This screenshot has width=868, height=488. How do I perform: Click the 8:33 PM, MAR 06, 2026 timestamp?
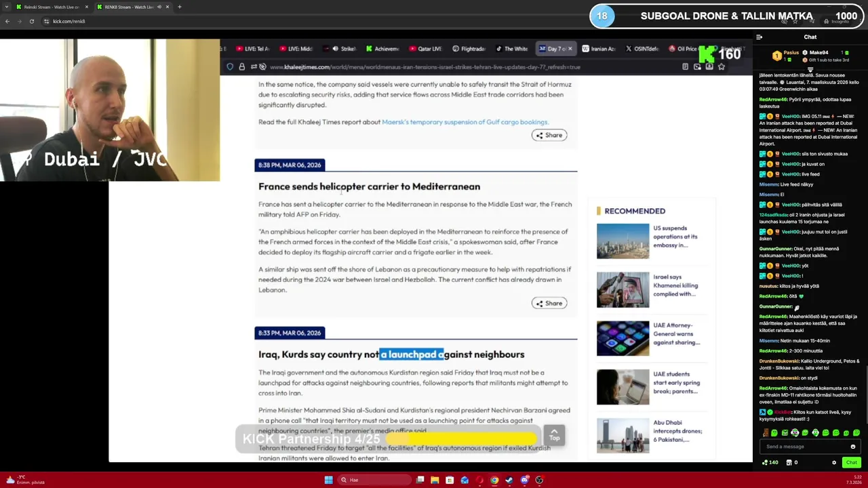point(290,333)
